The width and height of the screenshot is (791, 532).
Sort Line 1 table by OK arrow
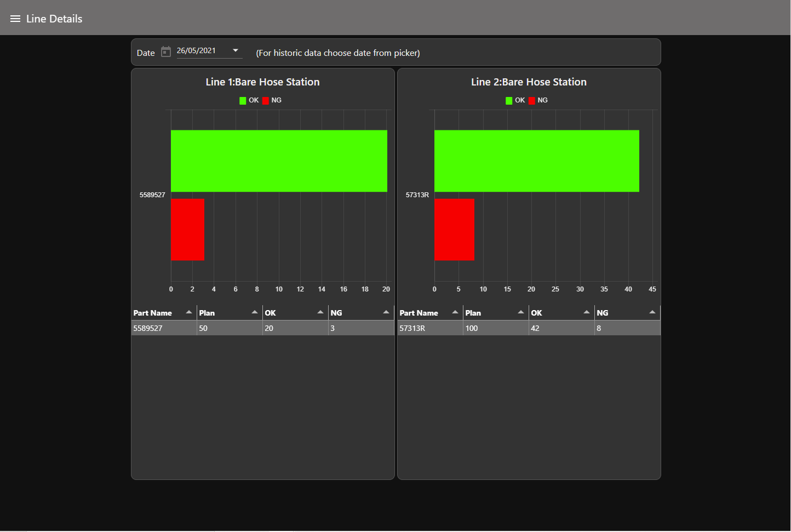[x=320, y=312]
